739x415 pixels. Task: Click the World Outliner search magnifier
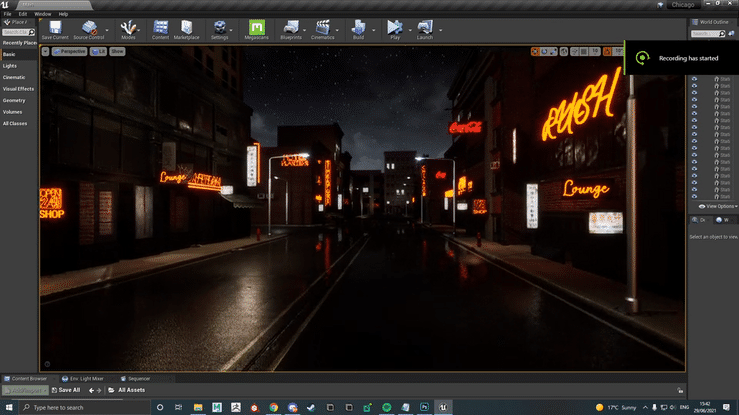[x=722, y=33]
